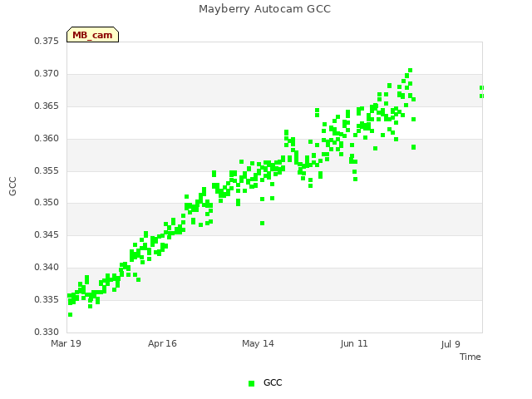Click the 0.335 y-axis value
This screenshot has width=532, height=399.
click(x=47, y=299)
